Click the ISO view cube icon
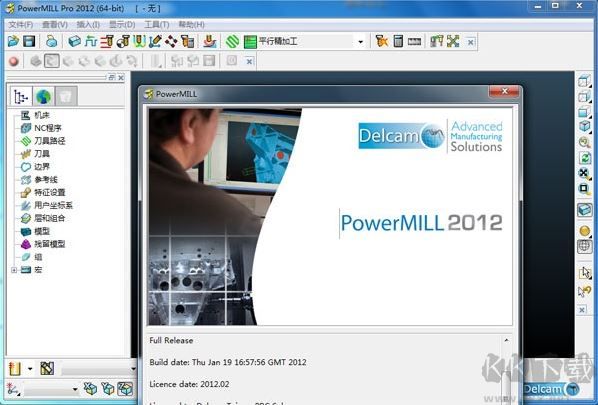Viewport: 598px width, 405px height. click(584, 126)
